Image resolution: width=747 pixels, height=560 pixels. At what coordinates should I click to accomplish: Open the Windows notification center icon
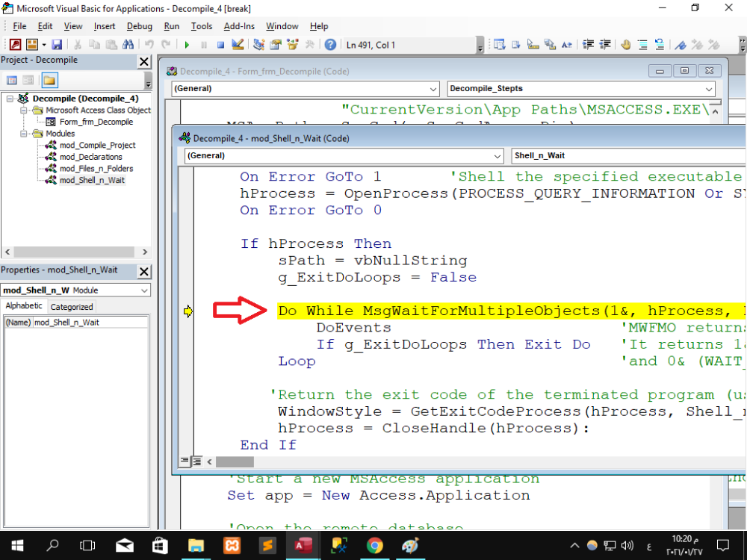pyautogui.click(x=723, y=545)
